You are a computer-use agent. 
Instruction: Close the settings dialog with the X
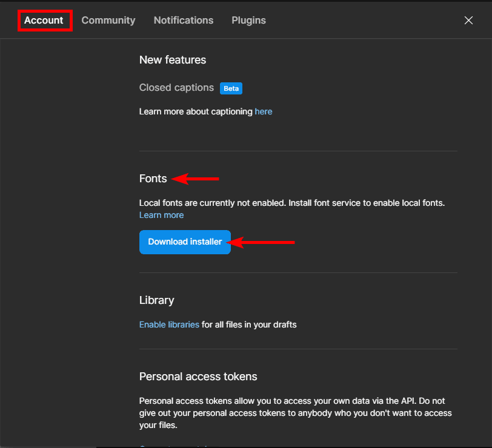click(468, 20)
